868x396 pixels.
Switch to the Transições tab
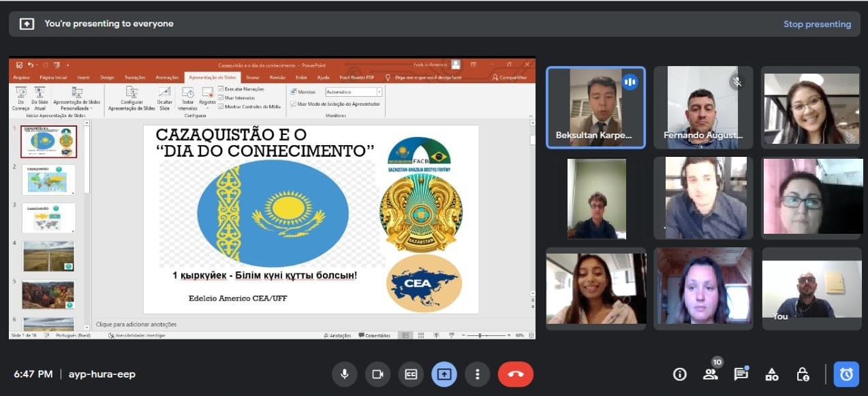136,78
